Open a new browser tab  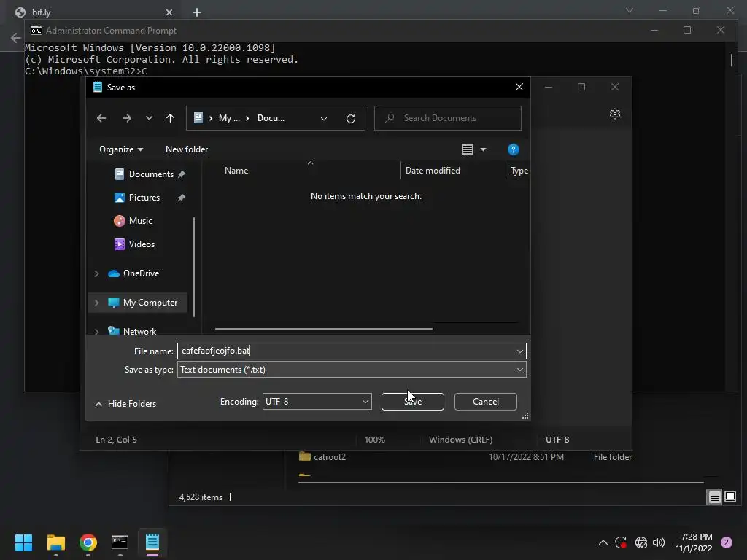point(197,12)
